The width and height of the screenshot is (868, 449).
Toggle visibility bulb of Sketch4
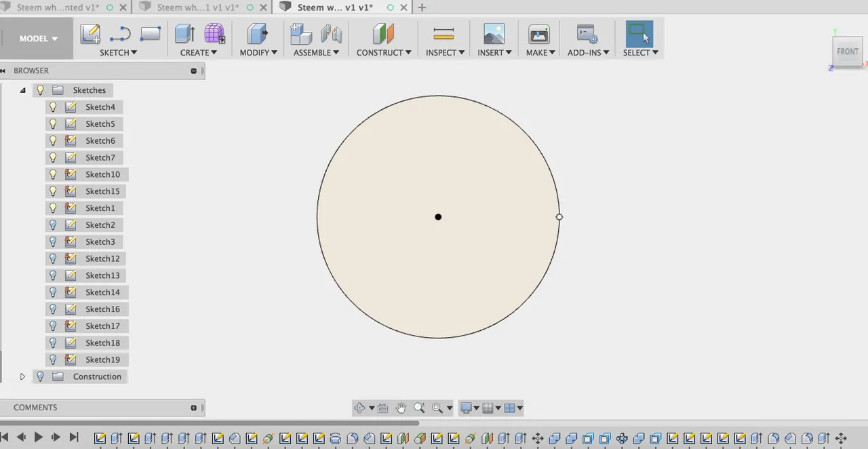tap(53, 107)
